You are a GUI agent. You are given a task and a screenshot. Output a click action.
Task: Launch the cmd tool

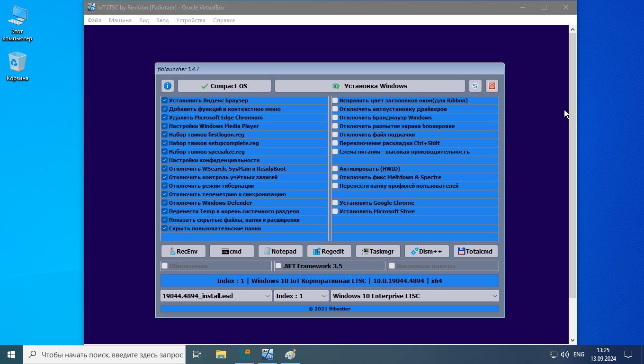click(x=232, y=251)
